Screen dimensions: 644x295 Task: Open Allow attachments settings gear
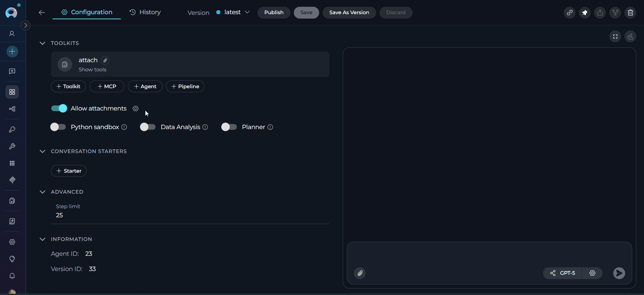point(136,108)
